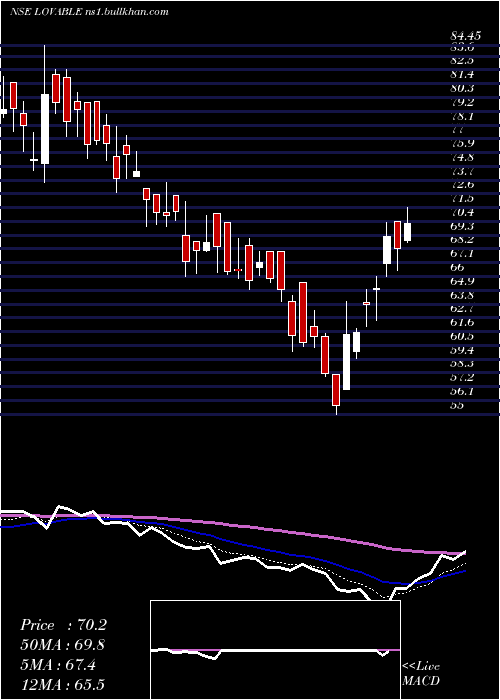Click inside the MACD inset chart box

[275, 650]
